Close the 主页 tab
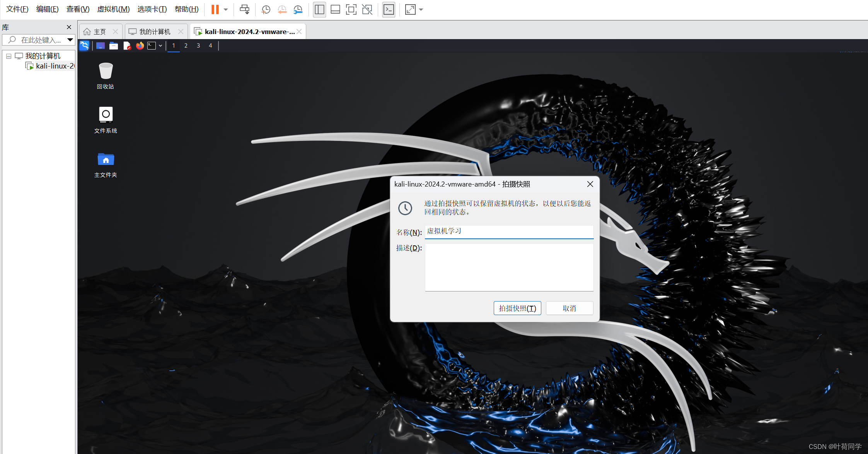Image resolution: width=868 pixels, height=454 pixels. (x=115, y=32)
